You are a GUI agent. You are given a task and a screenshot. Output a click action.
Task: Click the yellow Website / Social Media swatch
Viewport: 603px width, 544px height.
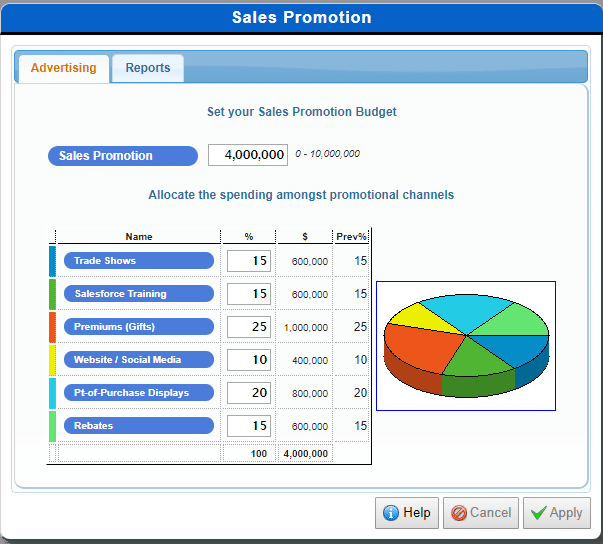click(52, 360)
